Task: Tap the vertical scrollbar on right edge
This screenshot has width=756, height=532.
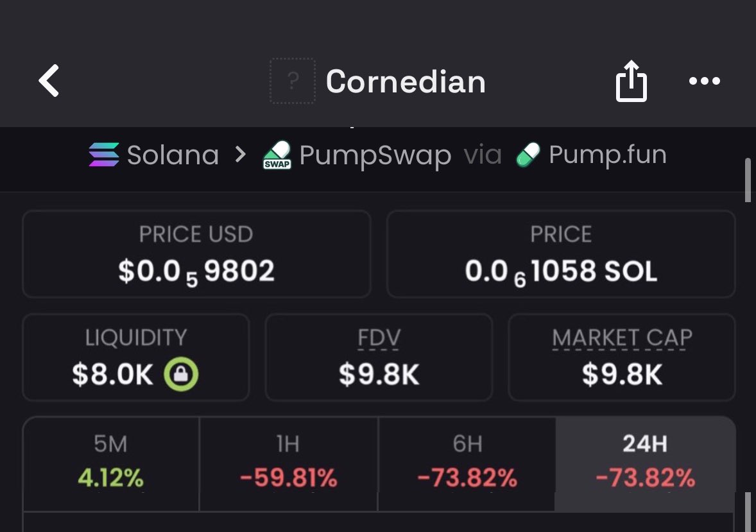Action: [x=747, y=180]
